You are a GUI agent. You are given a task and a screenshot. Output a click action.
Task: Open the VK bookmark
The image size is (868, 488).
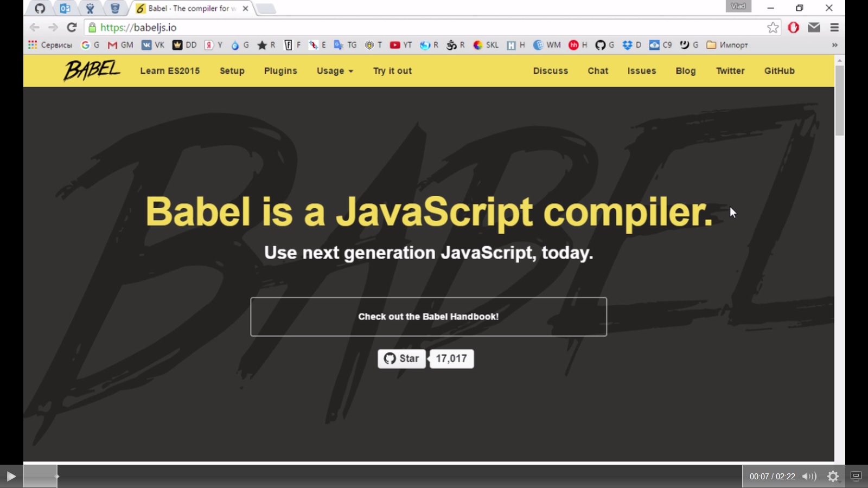153,45
